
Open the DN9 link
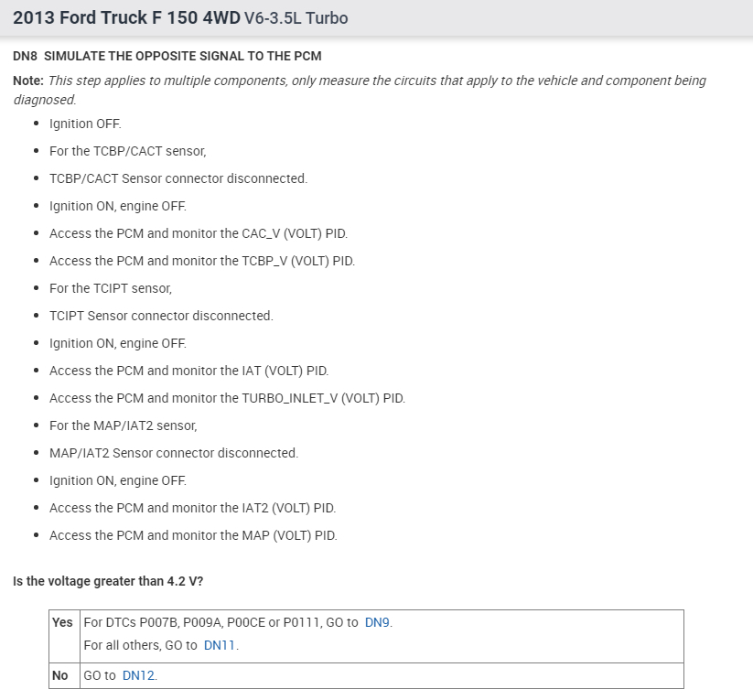tap(377, 622)
